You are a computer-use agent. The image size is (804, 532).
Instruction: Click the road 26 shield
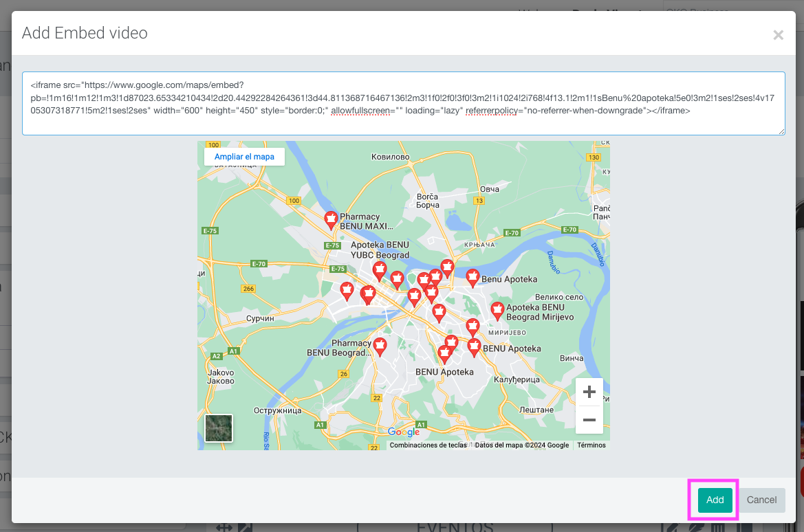point(344,374)
